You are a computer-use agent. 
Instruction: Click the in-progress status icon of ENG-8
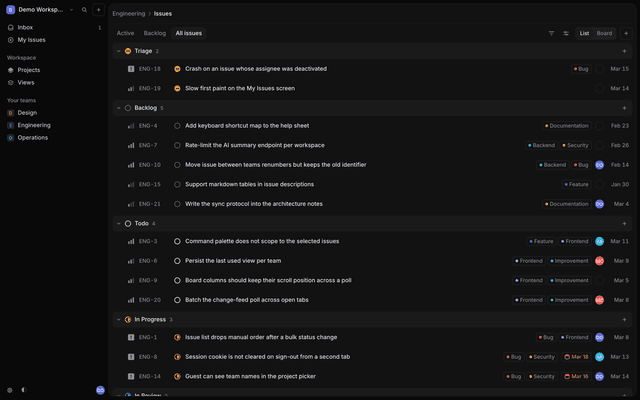coord(177,357)
